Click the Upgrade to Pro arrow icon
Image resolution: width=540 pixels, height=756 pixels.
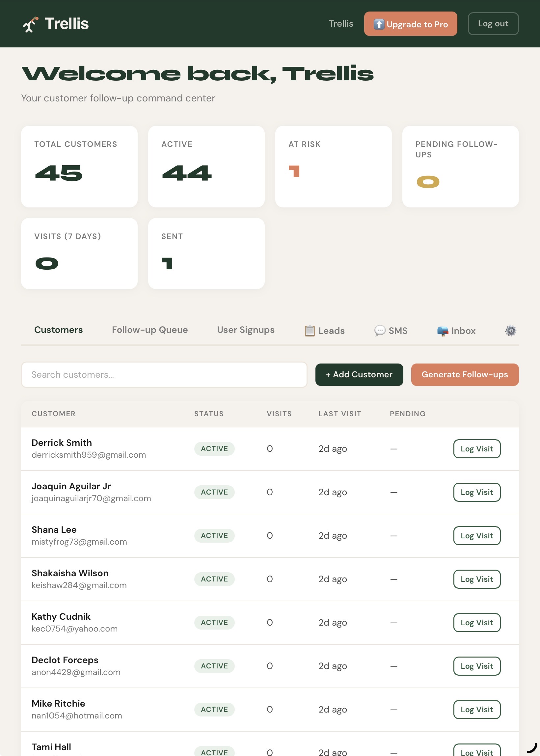coord(379,24)
